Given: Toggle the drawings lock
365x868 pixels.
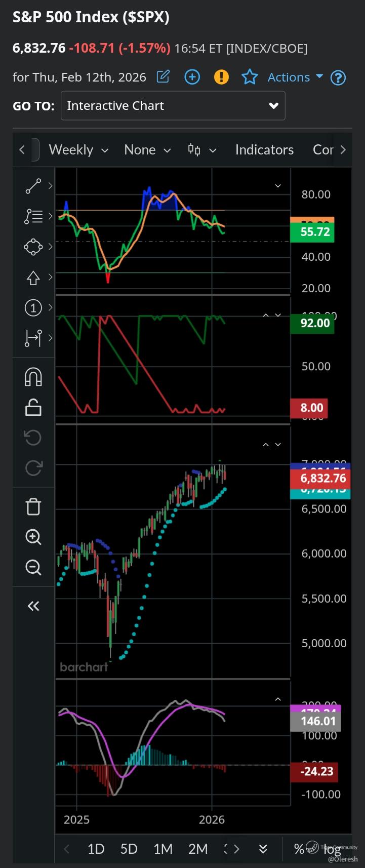Looking at the screenshot, I should (x=33, y=407).
